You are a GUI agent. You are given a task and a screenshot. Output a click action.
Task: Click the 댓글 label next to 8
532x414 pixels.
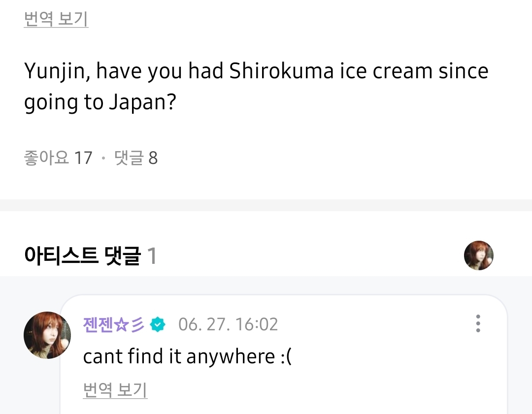point(129,158)
